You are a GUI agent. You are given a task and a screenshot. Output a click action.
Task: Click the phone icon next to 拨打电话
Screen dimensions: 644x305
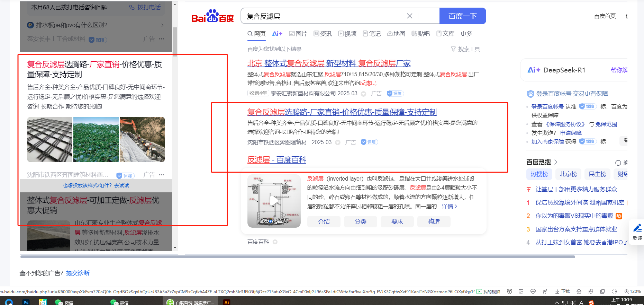tap(132, 7)
